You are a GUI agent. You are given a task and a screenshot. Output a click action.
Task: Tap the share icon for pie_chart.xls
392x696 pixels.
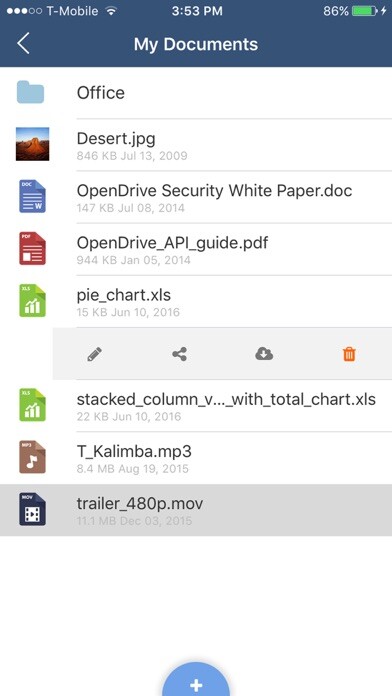point(179,354)
